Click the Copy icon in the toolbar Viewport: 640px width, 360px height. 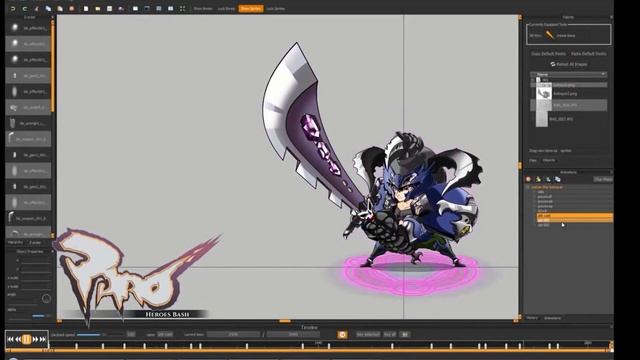(48, 9)
